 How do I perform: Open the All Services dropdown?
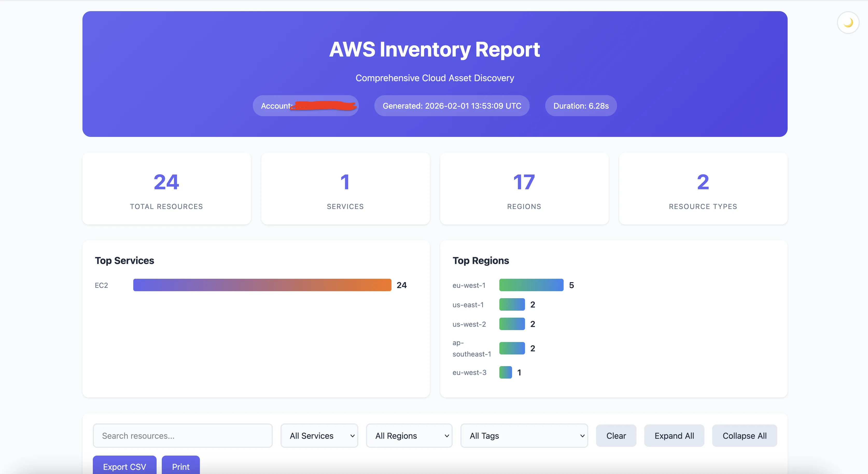coord(319,436)
